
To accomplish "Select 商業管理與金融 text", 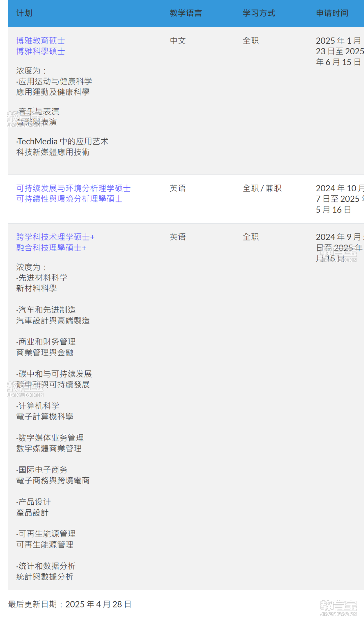I will coord(45,353).
